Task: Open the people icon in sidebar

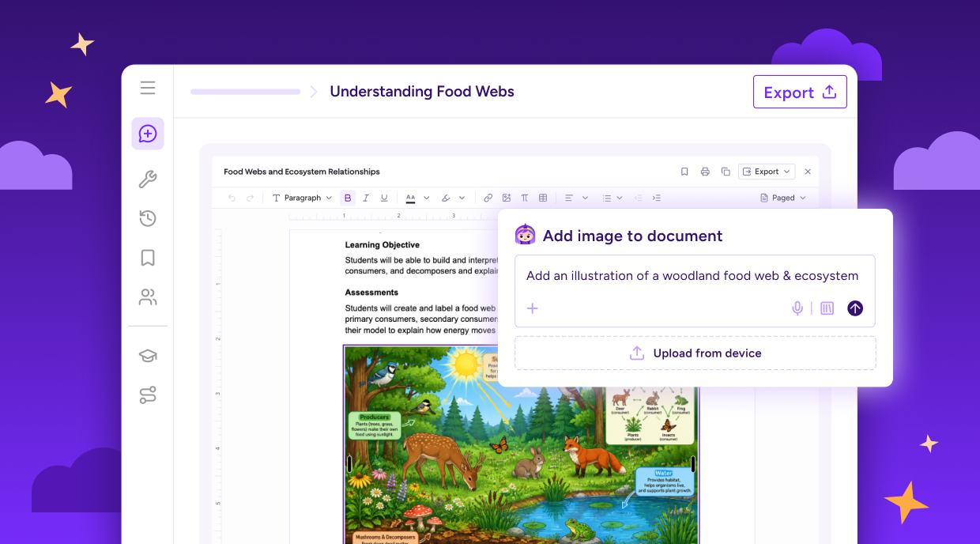Action: pyautogui.click(x=148, y=297)
